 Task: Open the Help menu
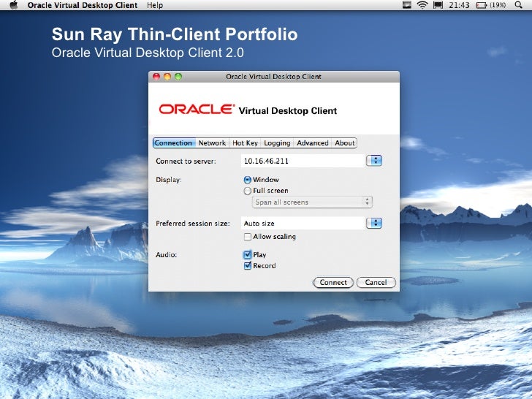[x=155, y=5]
